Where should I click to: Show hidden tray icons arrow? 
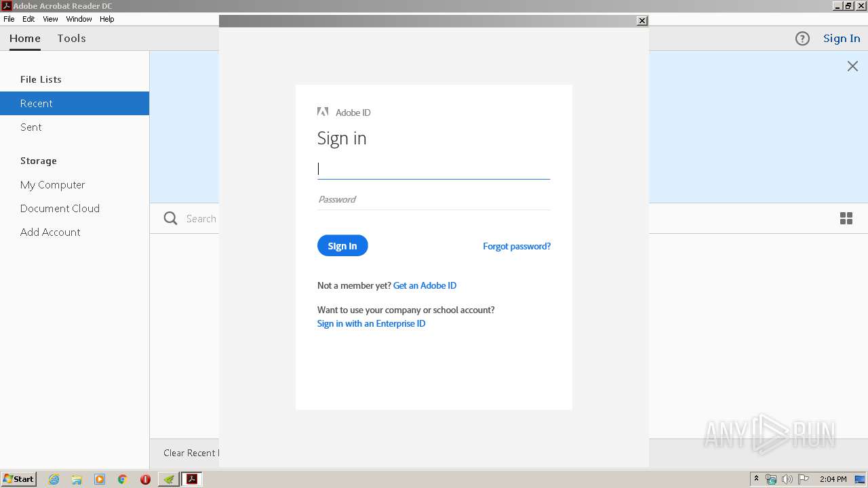(756, 479)
